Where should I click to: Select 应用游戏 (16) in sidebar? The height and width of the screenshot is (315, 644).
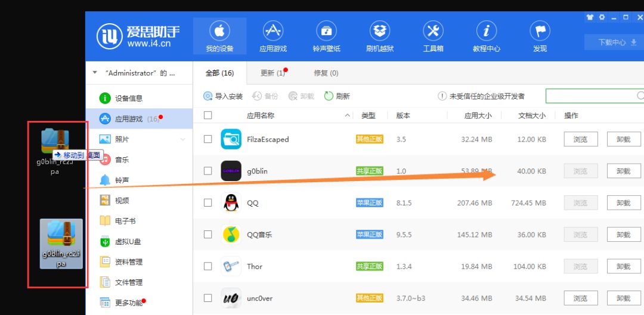point(139,119)
